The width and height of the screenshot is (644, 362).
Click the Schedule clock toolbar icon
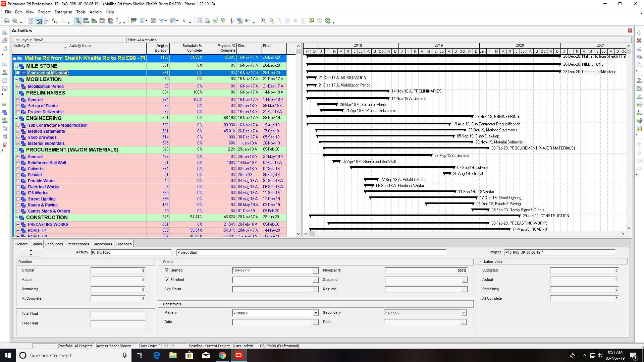pos(208,21)
